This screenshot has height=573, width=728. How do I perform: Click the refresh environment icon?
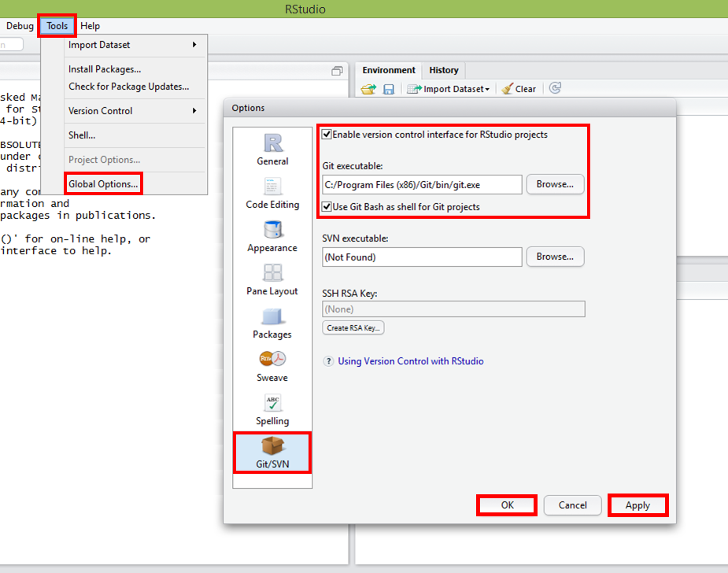click(556, 88)
